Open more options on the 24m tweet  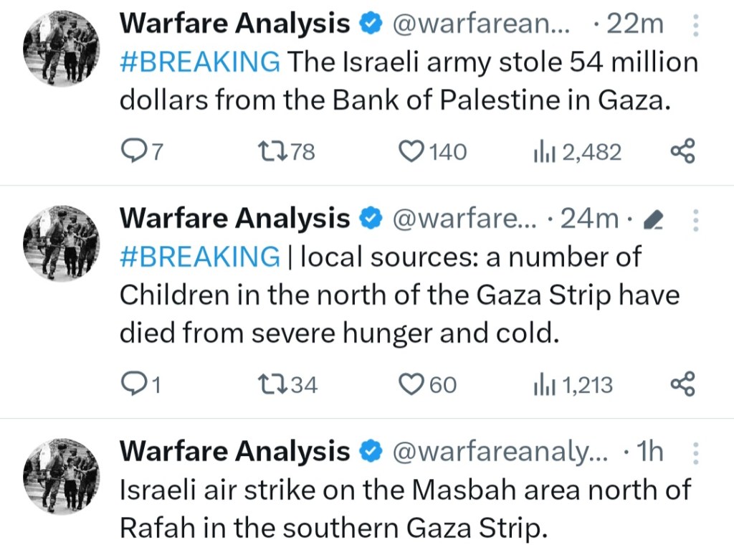(695, 220)
